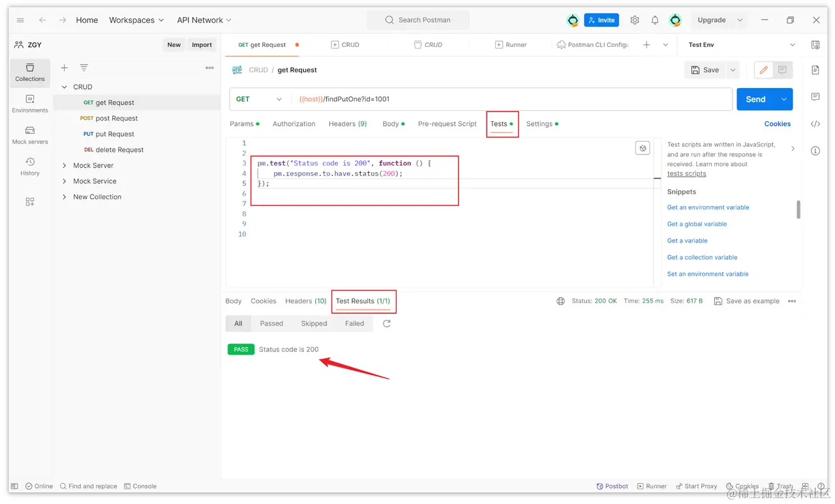Screen dimensions: 835x504
Task: Open the Save options dropdown arrow
Action: (733, 70)
